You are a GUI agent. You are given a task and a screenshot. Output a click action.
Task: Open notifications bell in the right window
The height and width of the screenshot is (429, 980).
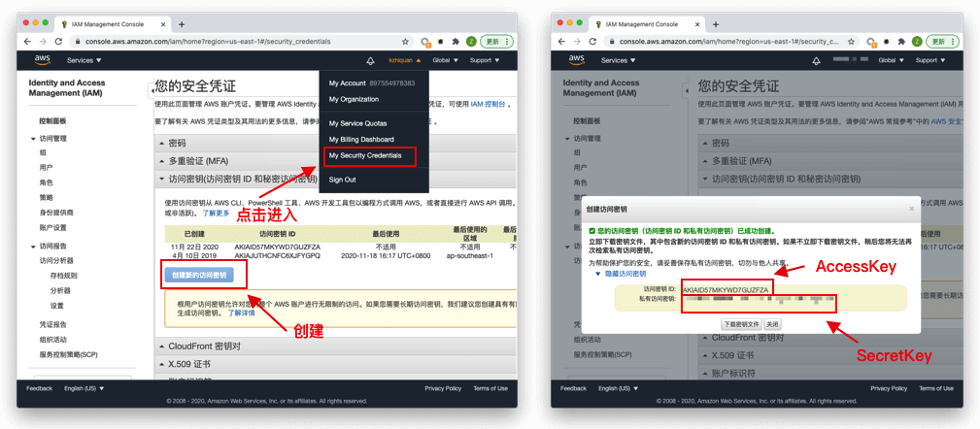click(x=816, y=60)
